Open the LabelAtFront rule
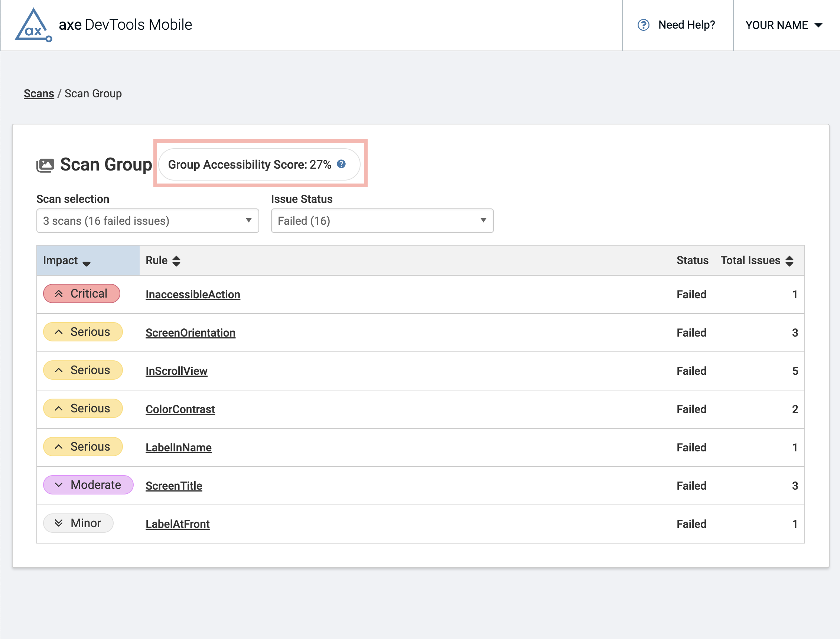The image size is (840, 639). tap(178, 524)
